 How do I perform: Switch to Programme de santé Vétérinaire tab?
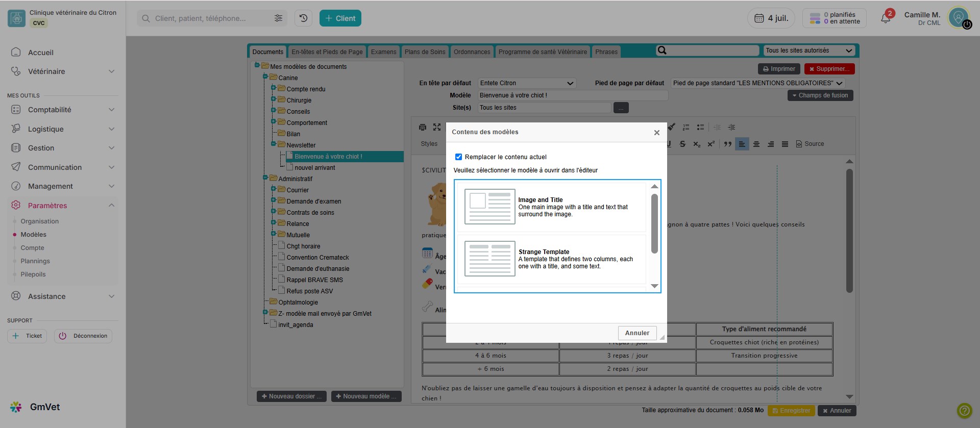pyautogui.click(x=543, y=52)
